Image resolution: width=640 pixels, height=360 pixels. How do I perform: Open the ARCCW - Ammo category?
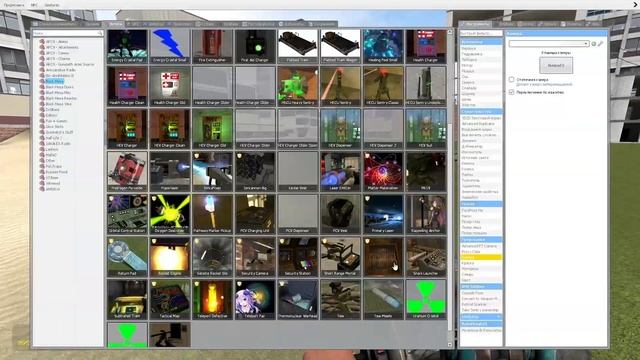coord(57,42)
